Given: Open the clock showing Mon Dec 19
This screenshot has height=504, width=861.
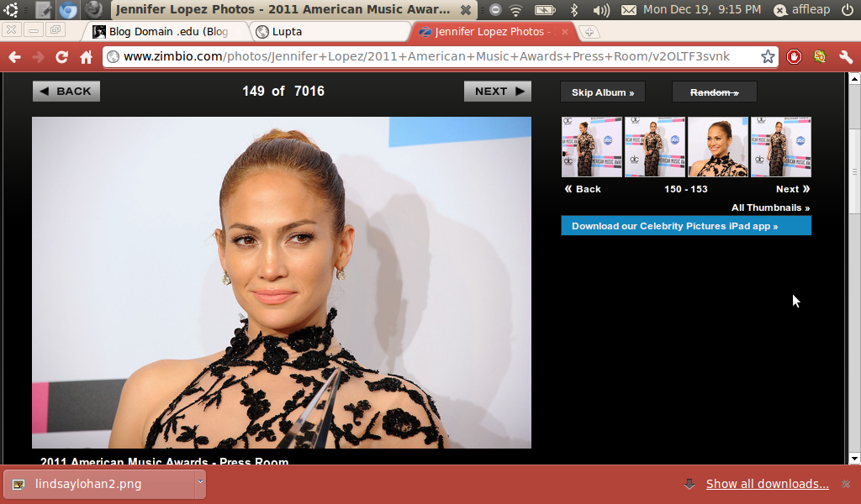Looking at the screenshot, I should [702, 9].
